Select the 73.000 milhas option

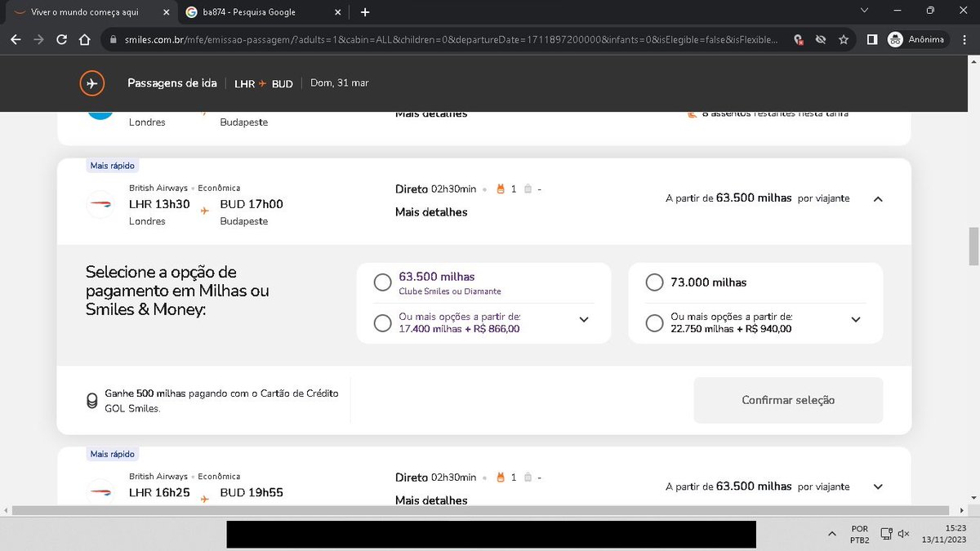654,282
